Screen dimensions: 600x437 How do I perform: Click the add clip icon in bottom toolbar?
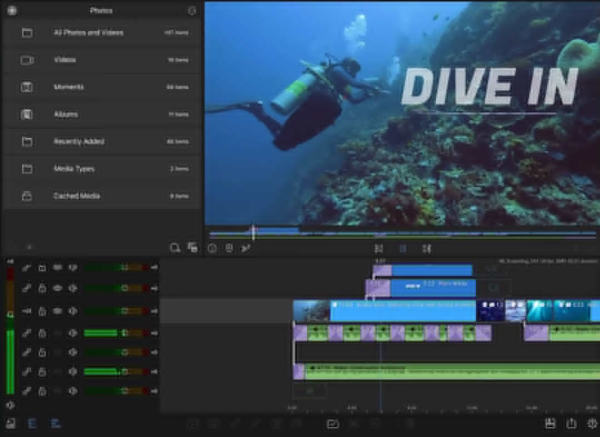pyautogui.click(x=333, y=424)
